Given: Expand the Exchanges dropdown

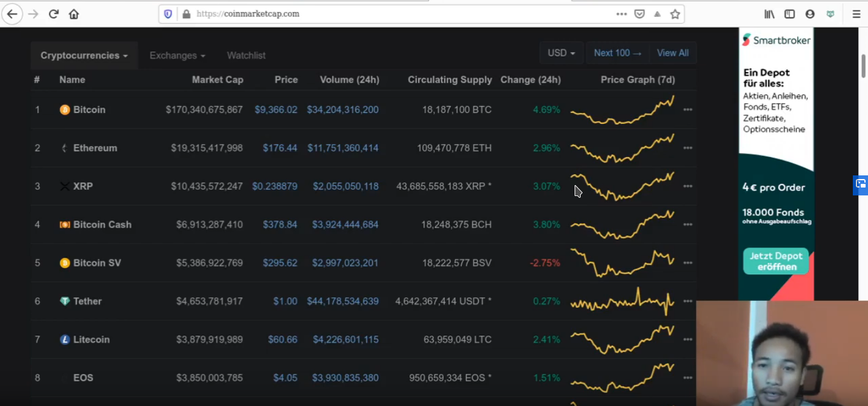Looking at the screenshot, I should tap(178, 55).
